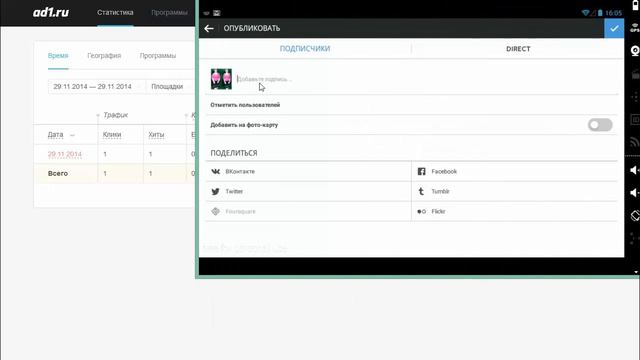Share to Foursquare
The width and height of the screenshot is (640, 360).
coord(308,211)
